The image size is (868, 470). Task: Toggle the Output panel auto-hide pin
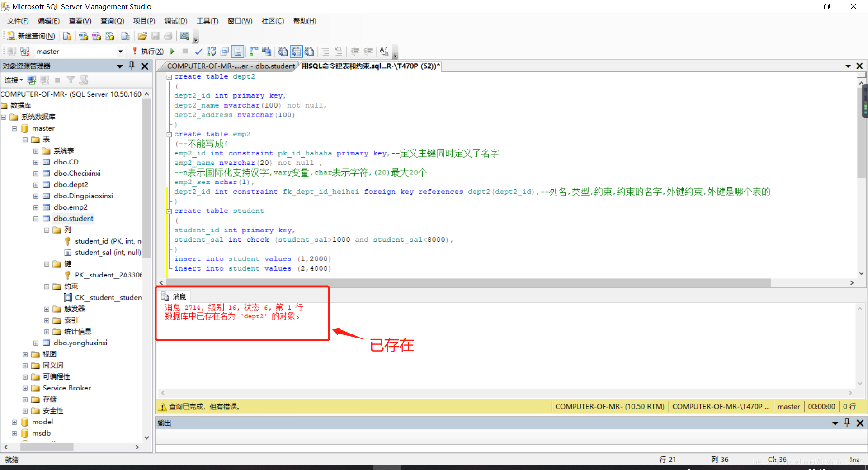847,423
